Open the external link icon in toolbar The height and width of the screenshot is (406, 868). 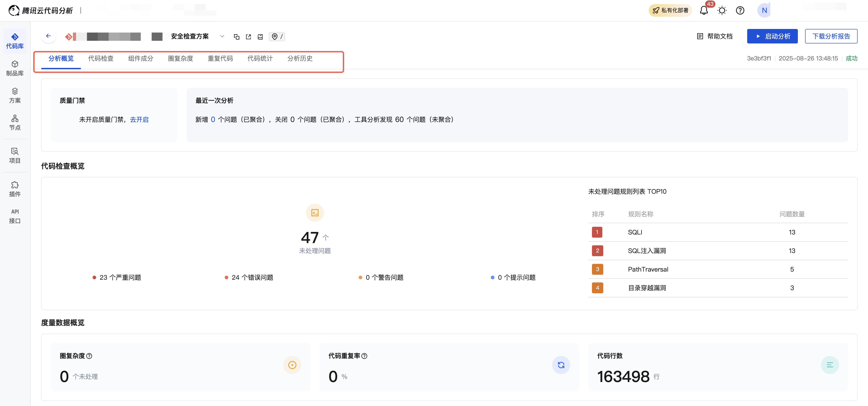pyautogui.click(x=248, y=37)
